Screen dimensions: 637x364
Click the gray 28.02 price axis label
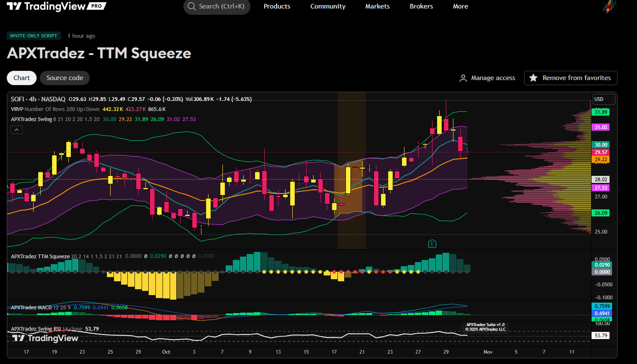tap(601, 179)
